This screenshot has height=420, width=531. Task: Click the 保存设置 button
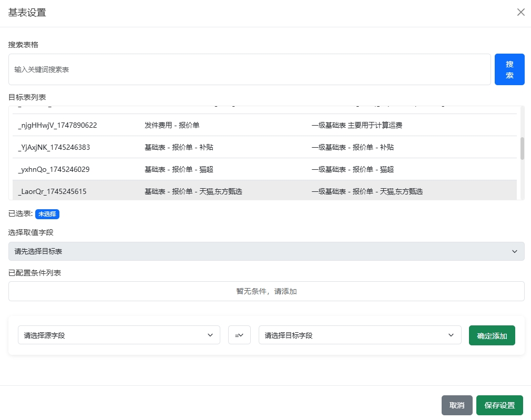pyautogui.click(x=499, y=405)
